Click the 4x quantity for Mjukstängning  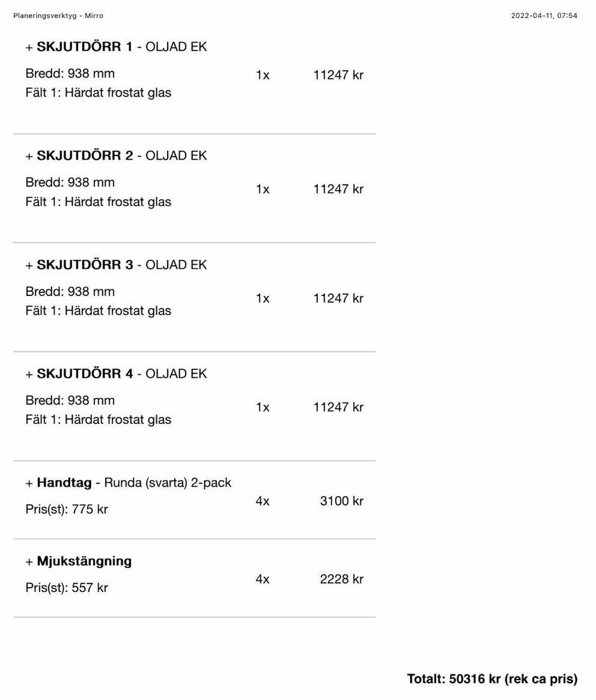point(262,579)
